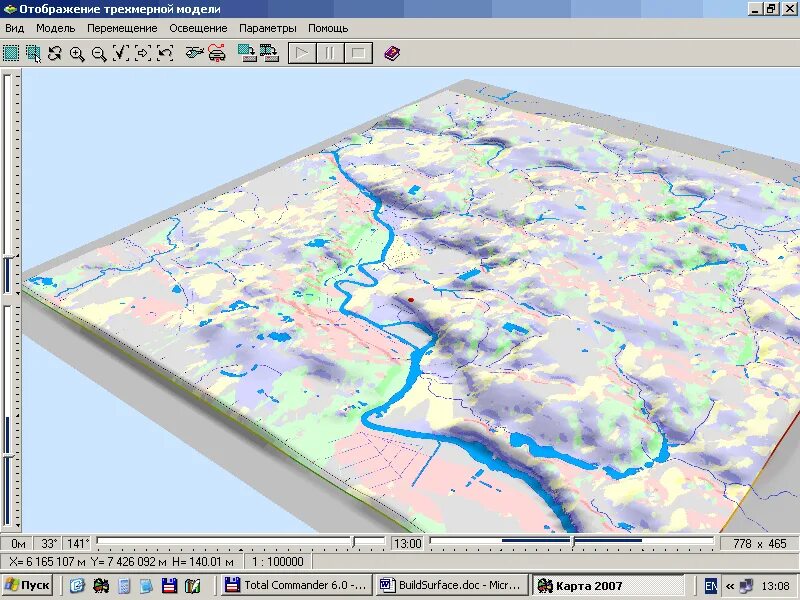
Task: Activate the car route movement icon
Action: [217, 53]
